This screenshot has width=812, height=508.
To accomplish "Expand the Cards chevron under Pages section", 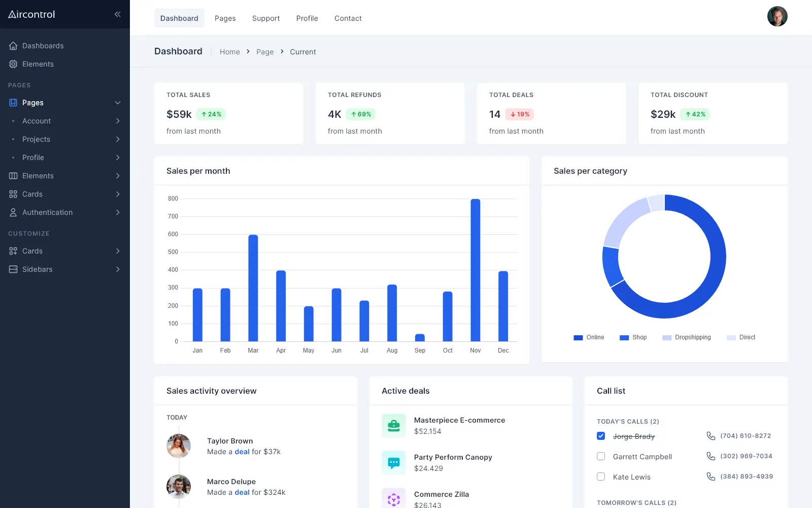I will [118, 194].
